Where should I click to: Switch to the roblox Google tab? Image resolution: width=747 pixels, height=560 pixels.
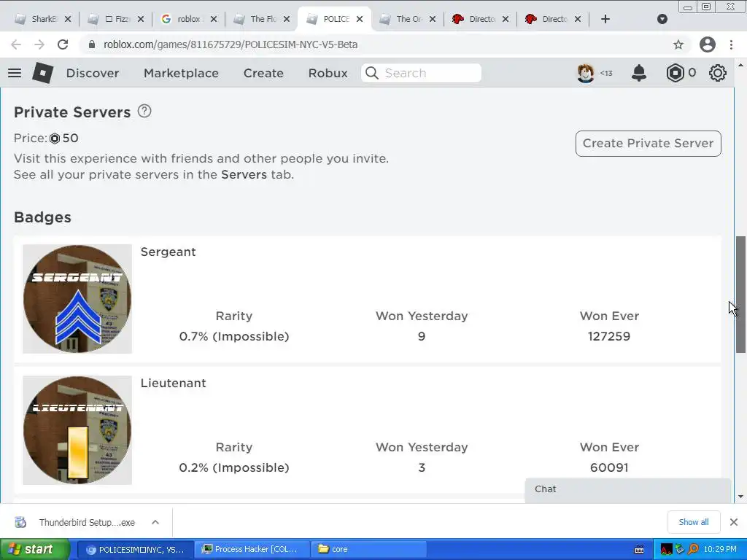point(188,19)
